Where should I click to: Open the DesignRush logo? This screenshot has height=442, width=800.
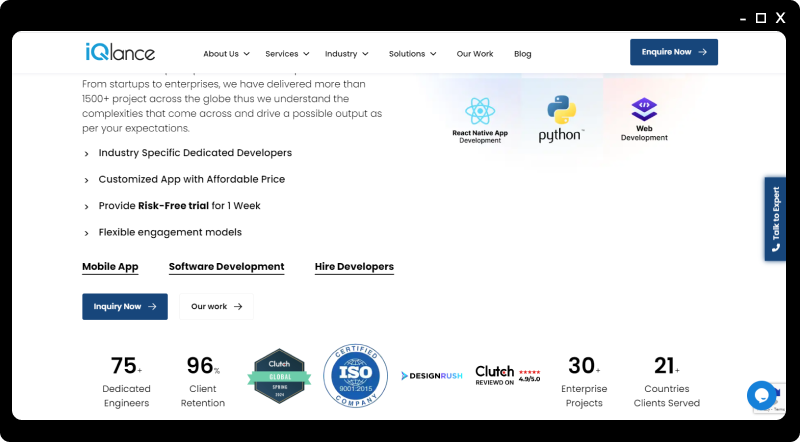431,376
